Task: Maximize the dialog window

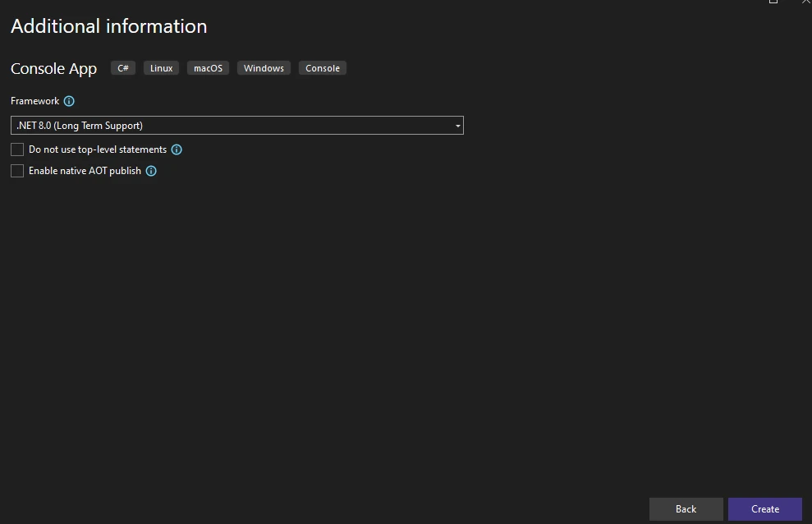Action: 773,2
